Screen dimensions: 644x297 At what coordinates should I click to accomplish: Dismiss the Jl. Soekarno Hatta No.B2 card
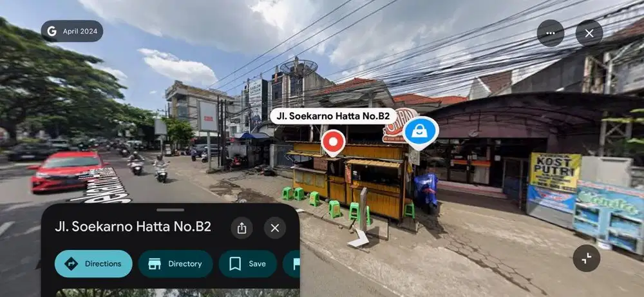tap(275, 228)
